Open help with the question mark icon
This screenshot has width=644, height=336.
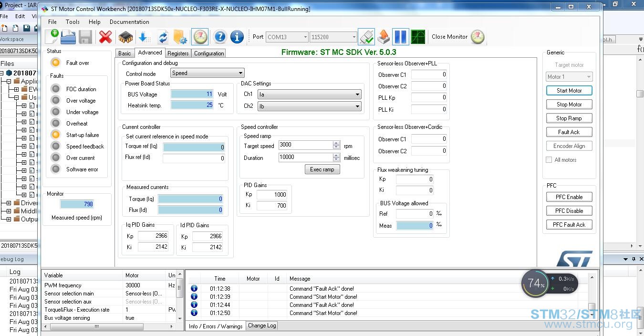pos(220,37)
